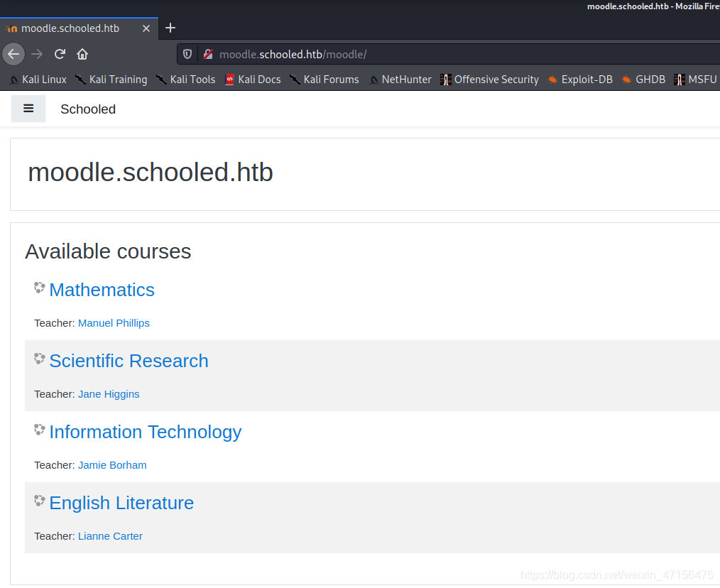720x588 pixels.
Task: Click the insecure connection padlock icon
Action: [x=208, y=54]
